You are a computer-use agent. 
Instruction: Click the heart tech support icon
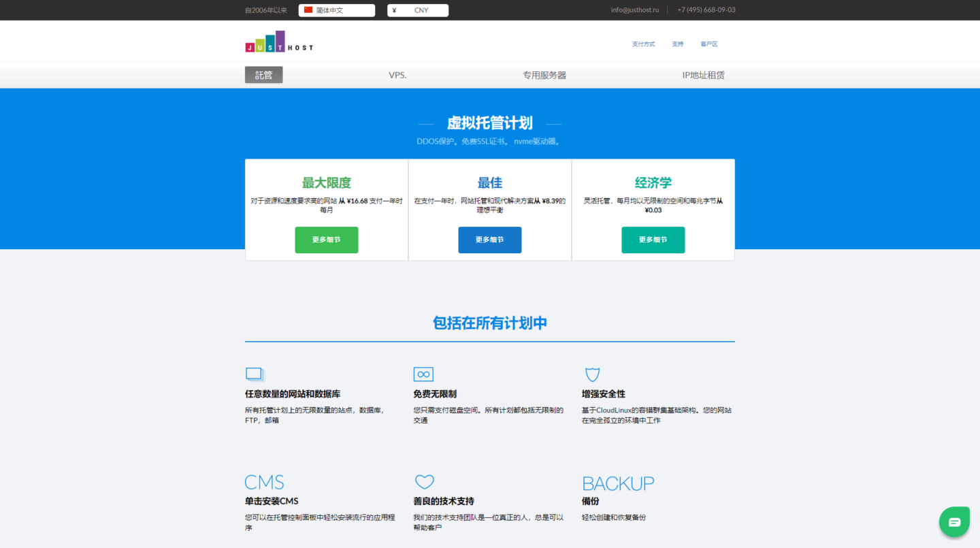(424, 482)
